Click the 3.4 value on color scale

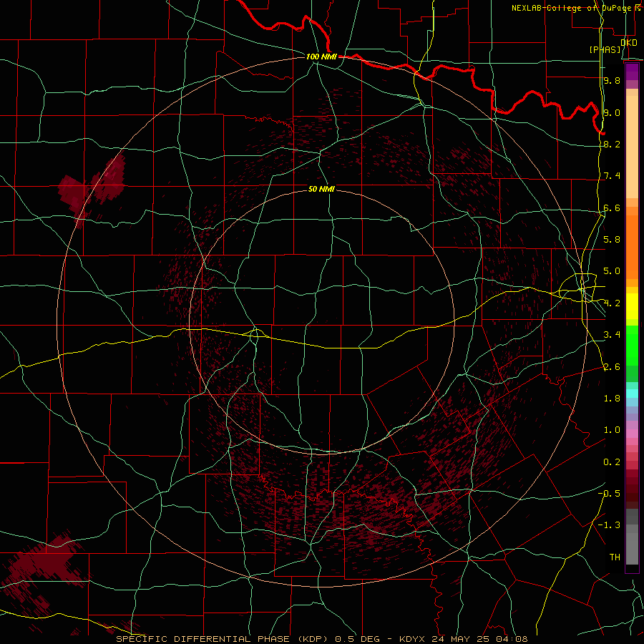click(x=612, y=335)
